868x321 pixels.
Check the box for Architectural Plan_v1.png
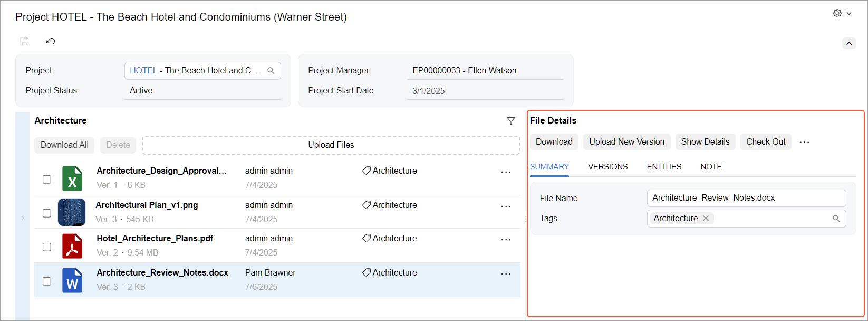(47, 213)
